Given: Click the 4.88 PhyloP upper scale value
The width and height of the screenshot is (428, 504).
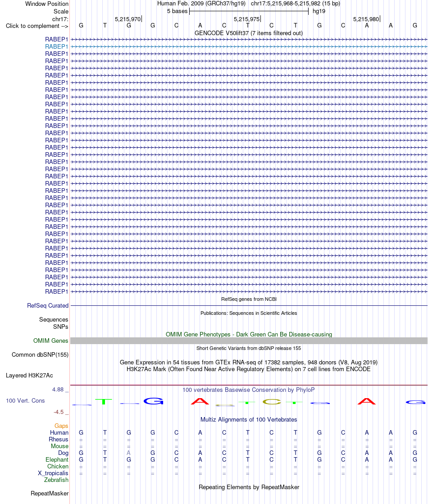Looking at the screenshot, I should (x=58, y=390).
